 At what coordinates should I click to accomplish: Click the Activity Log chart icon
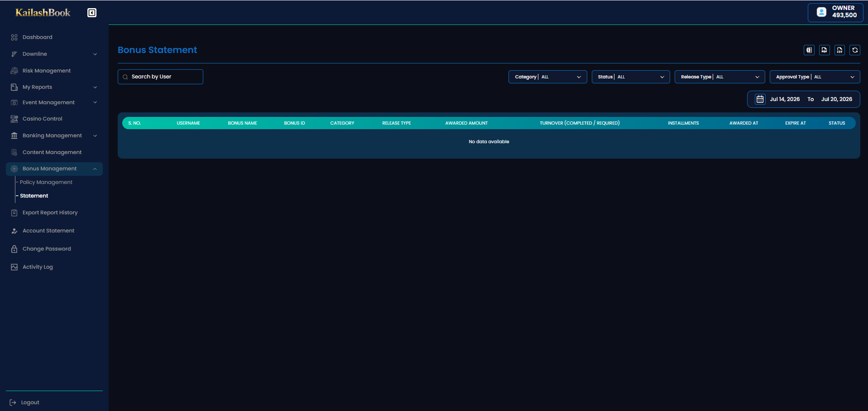tap(14, 267)
